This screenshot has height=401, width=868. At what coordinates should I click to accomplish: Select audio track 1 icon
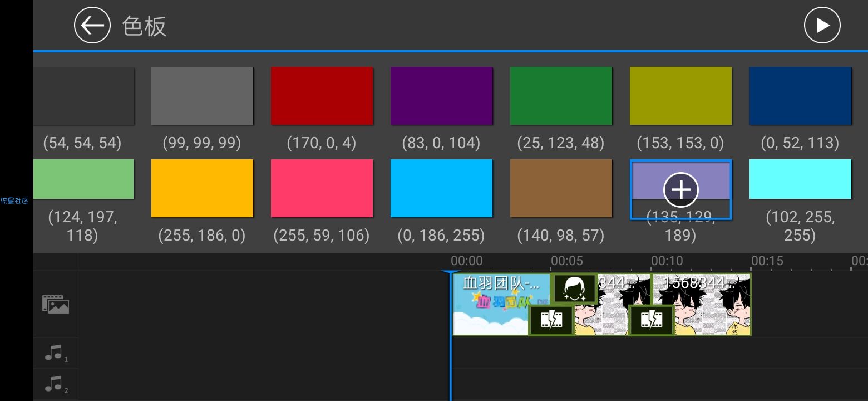[56, 353]
